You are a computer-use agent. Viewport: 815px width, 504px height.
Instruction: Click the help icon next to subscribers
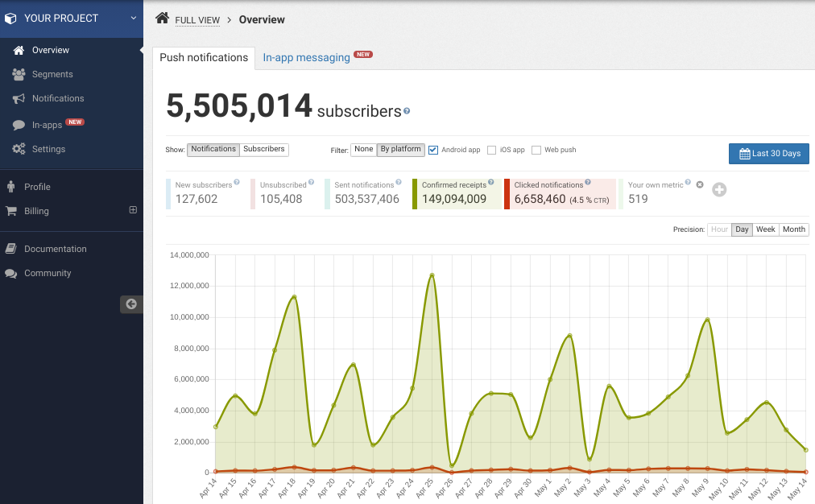pos(407,111)
